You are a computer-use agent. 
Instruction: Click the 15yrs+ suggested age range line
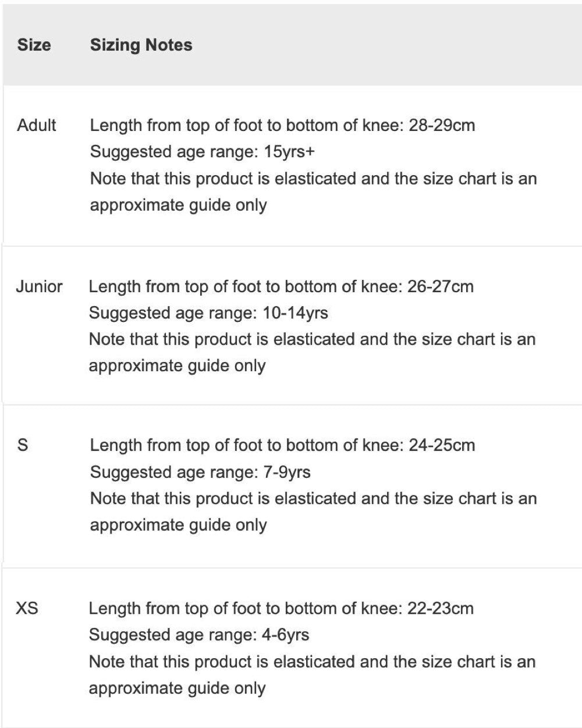pos(203,152)
